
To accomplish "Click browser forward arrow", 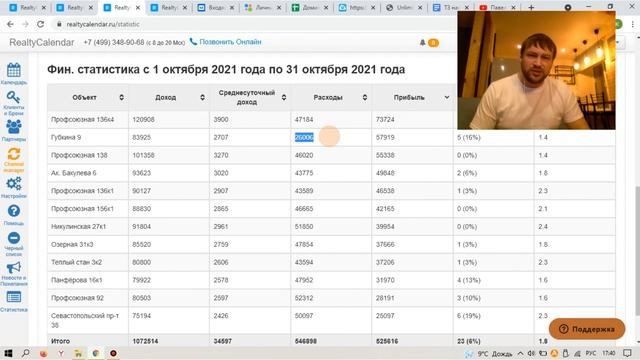I will [x=25, y=24].
